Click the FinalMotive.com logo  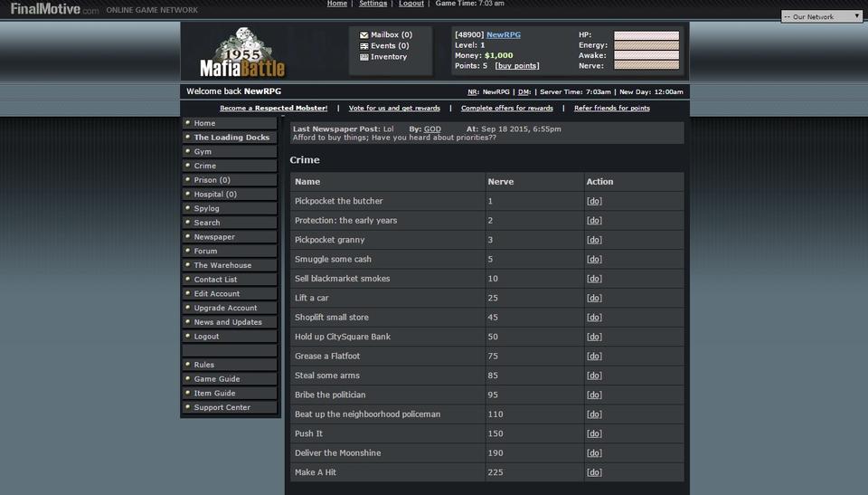(54, 9)
